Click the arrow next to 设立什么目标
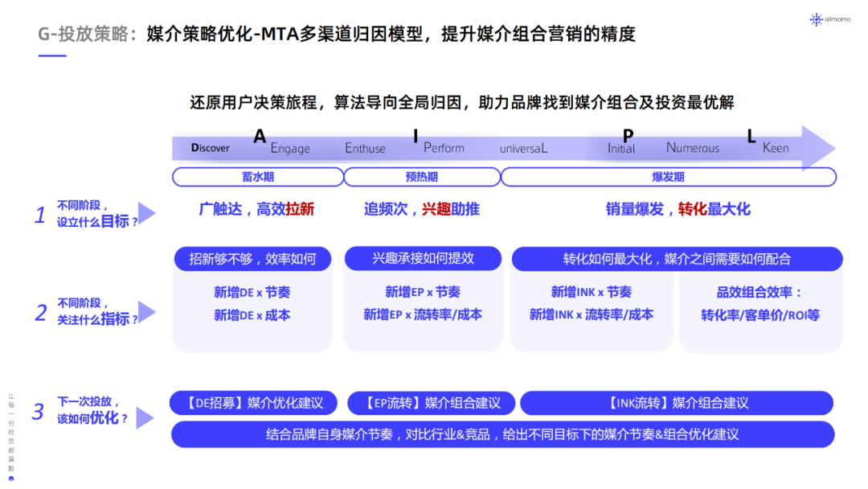Image resolution: width=868 pixels, height=489 pixels. (147, 213)
